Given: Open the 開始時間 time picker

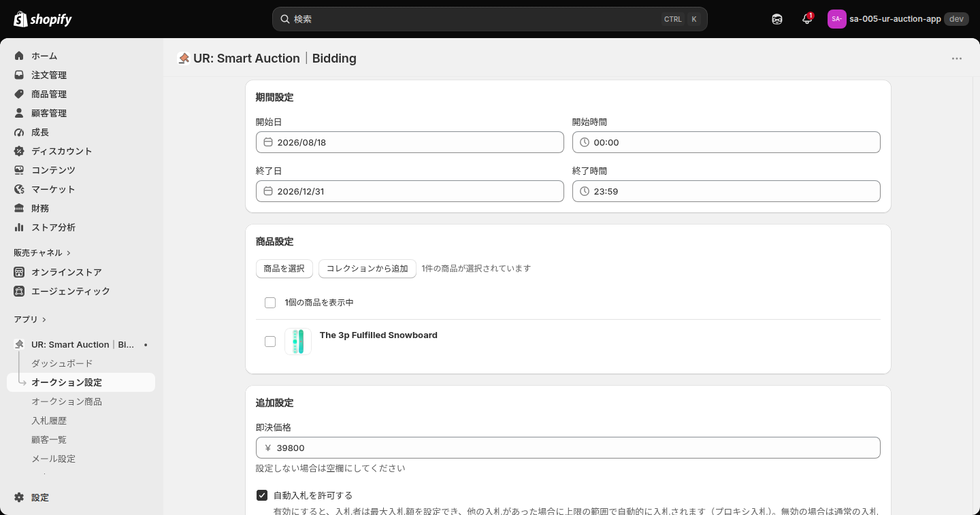Looking at the screenshot, I should click(x=726, y=142).
